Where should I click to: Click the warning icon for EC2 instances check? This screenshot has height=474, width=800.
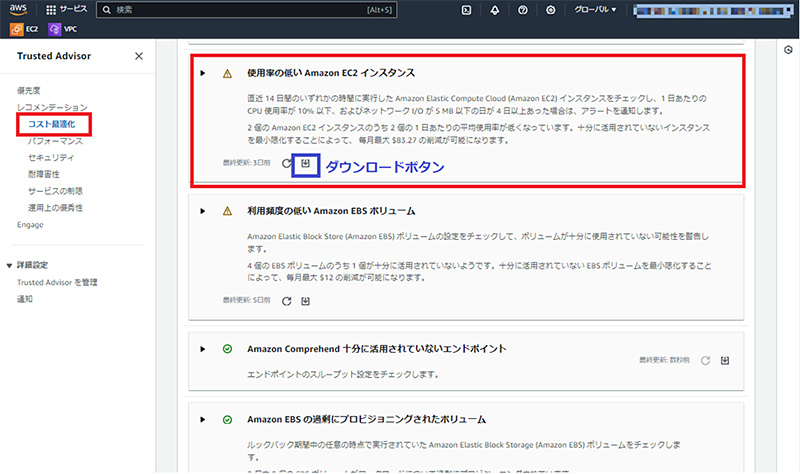pyautogui.click(x=228, y=73)
